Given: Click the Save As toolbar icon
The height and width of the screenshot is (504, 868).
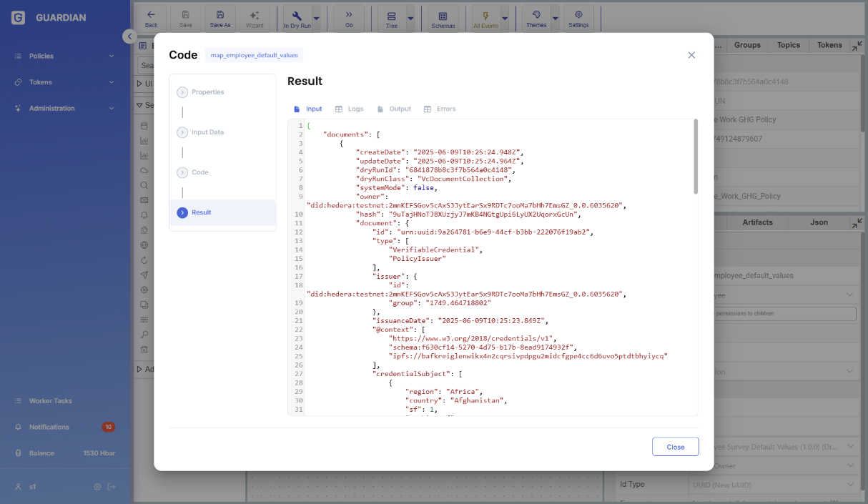Looking at the screenshot, I should click(x=220, y=19).
